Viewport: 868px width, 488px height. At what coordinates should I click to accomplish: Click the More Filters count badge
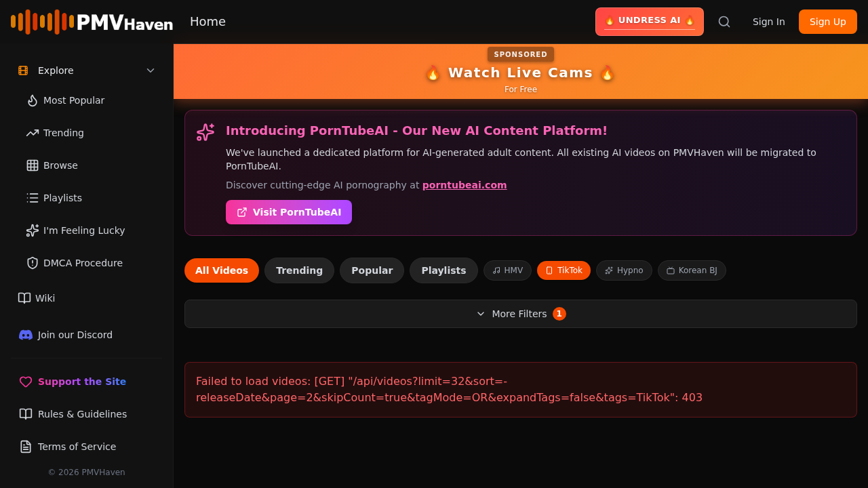(x=559, y=314)
